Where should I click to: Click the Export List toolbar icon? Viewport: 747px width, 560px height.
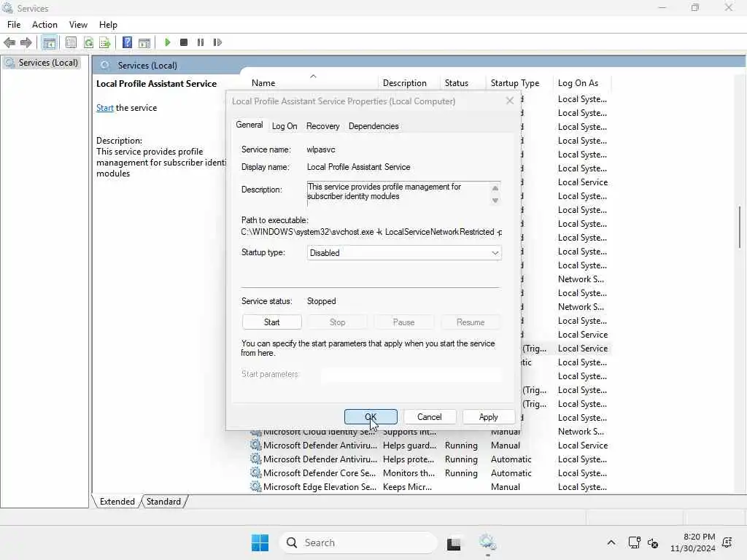coord(105,42)
